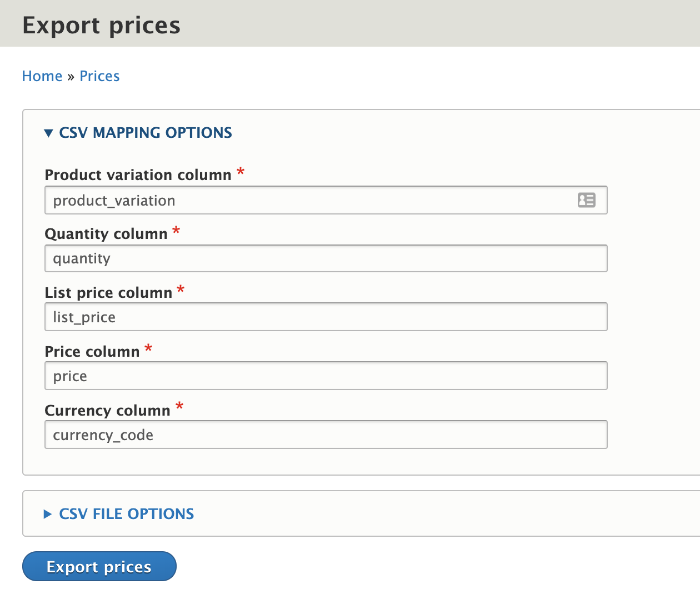Screen dimensions: 700x609
Task: Focus the product_variation text field
Action: point(311,201)
